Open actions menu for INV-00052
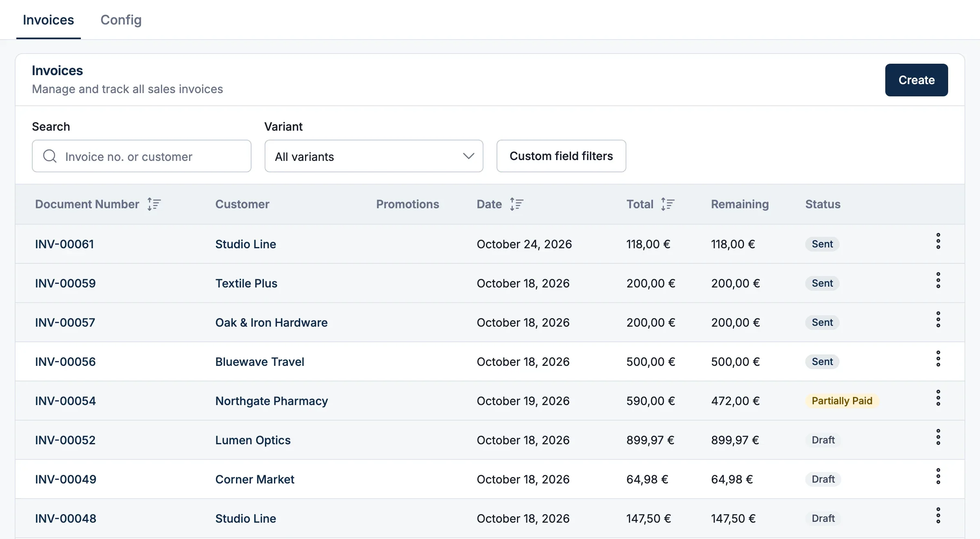 tap(938, 437)
